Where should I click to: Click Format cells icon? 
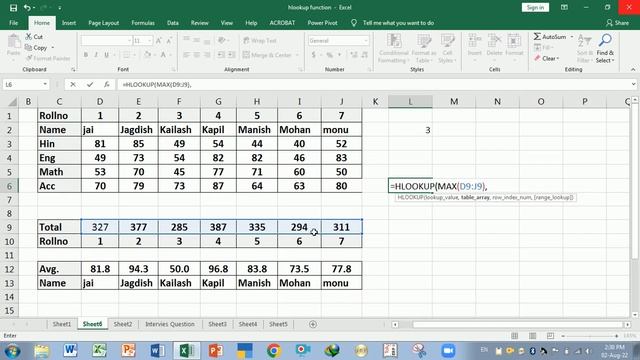point(514,41)
